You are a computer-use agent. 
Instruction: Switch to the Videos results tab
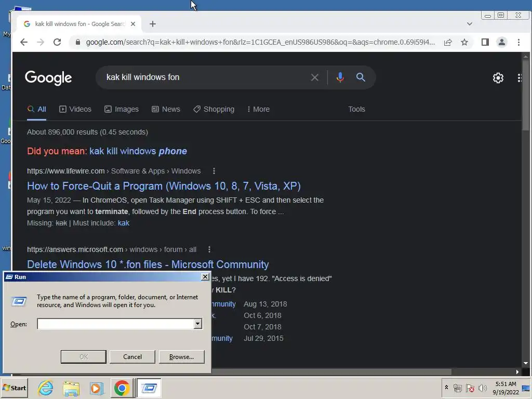click(75, 109)
